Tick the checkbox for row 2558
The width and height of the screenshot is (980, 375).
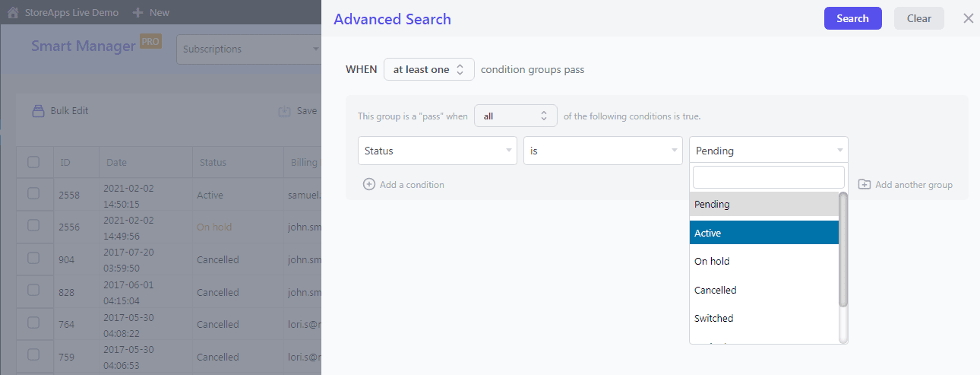pyautogui.click(x=33, y=194)
